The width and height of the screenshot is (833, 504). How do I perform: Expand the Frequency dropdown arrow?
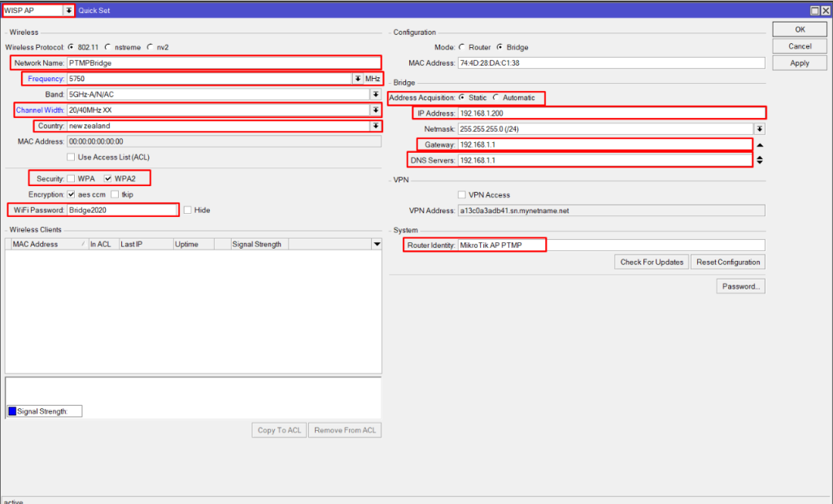tap(357, 78)
